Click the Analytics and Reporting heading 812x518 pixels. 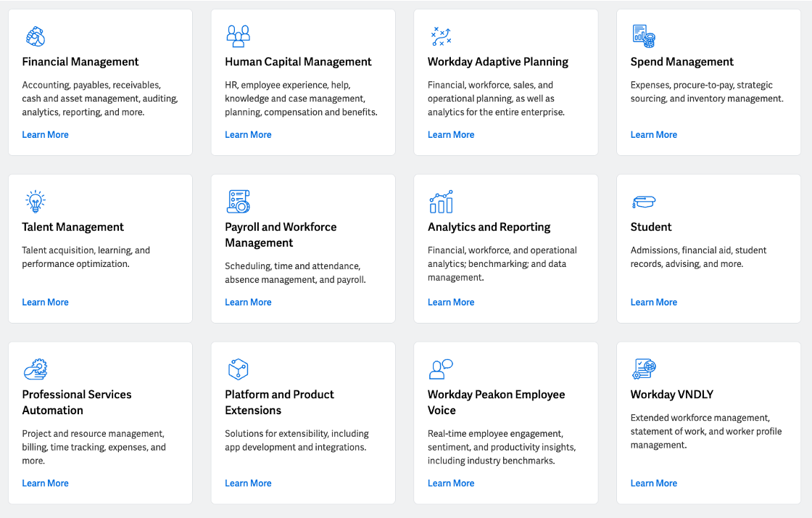coord(489,227)
